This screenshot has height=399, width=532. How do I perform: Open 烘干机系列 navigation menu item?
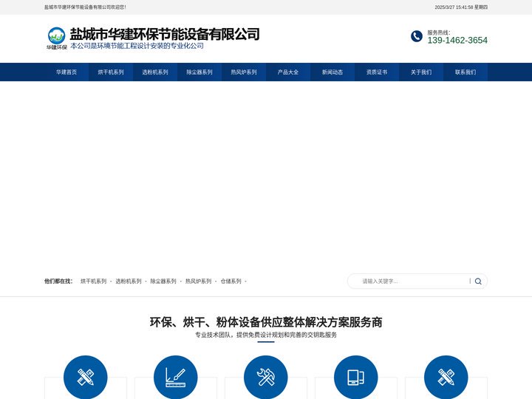coord(111,72)
